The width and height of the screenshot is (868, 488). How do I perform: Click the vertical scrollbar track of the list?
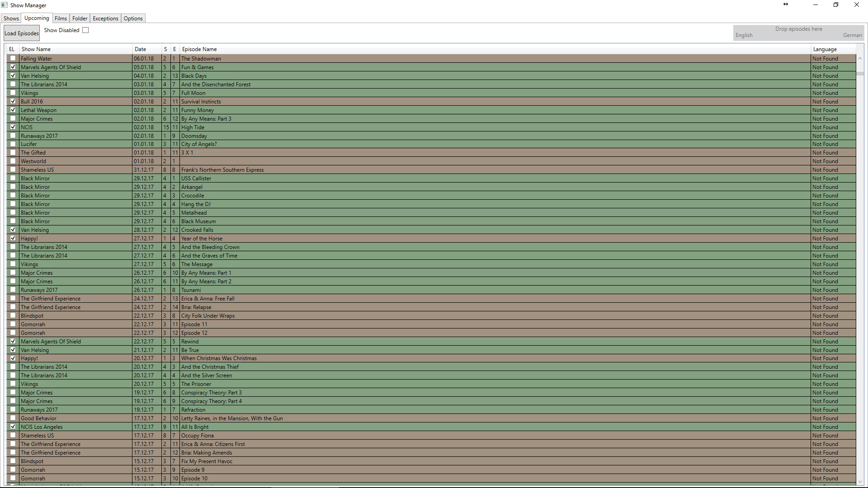point(860,271)
